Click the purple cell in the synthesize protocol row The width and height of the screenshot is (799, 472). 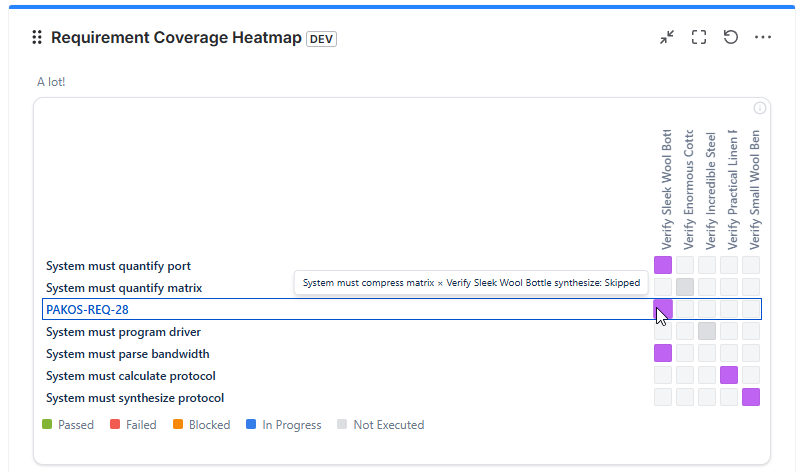pyautogui.click(x=751, y=397)
